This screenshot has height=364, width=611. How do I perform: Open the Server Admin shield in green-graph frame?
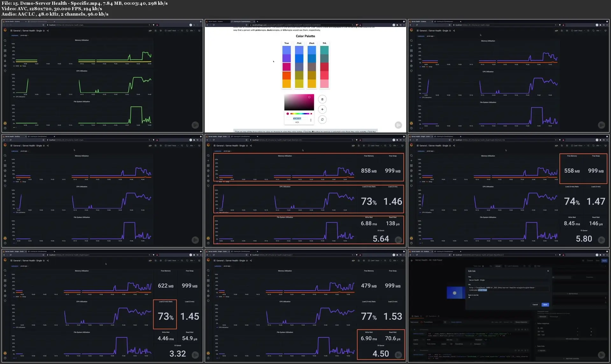(x=5, y=71)
